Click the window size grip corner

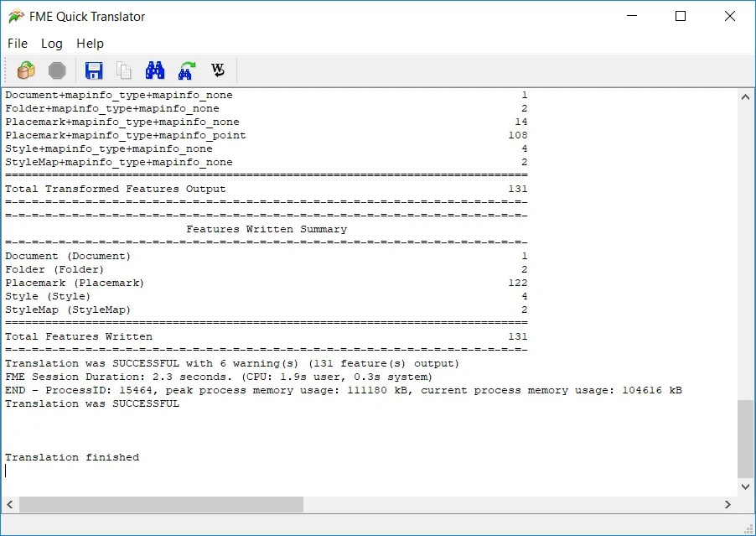(748, 528)
